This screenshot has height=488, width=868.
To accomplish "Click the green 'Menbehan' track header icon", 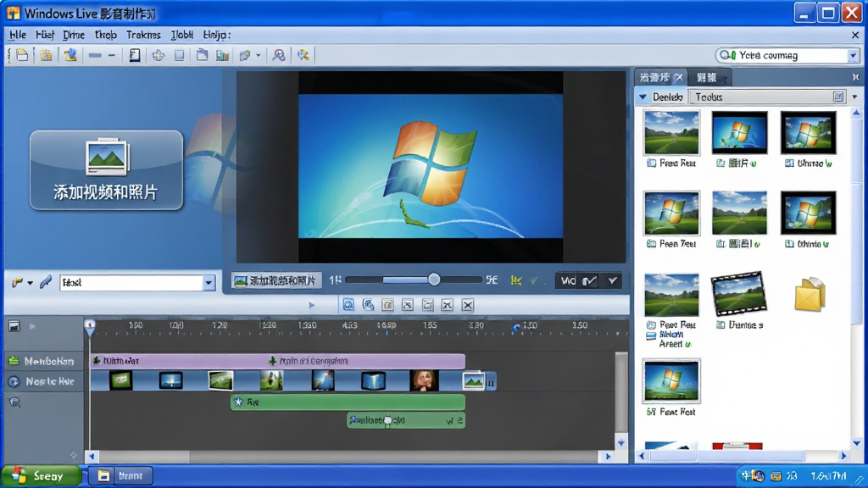I will (x=14, y=361).
